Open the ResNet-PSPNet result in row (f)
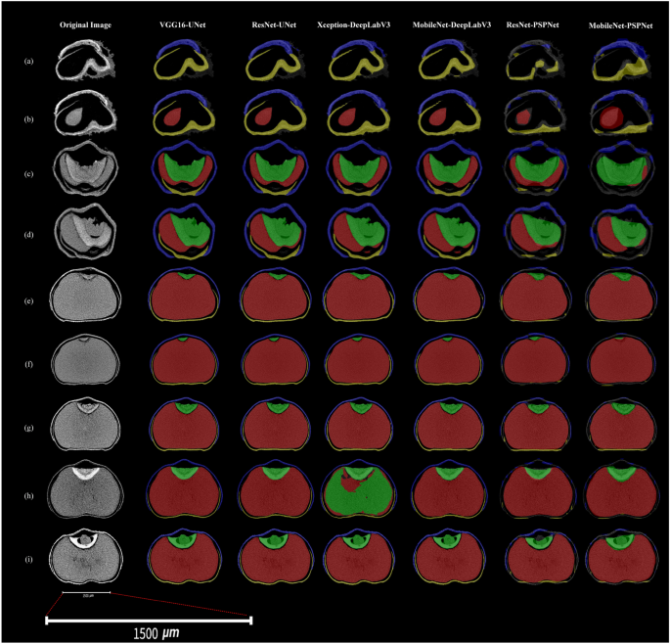The width and height of the screenshot is (670, 644). tap(536, 360)
